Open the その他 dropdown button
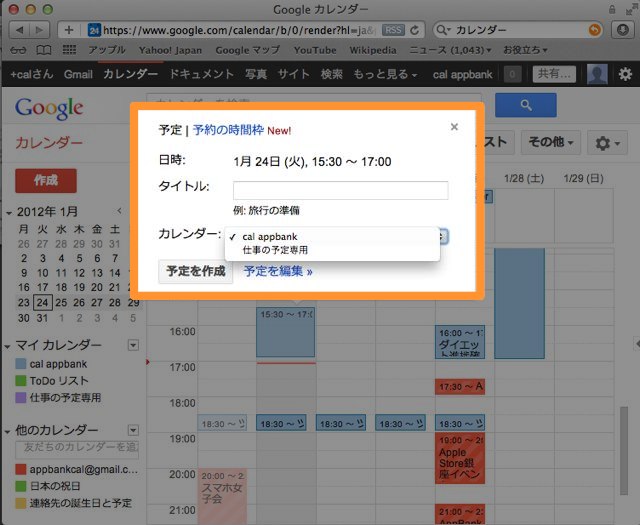 tap(551, 142)
